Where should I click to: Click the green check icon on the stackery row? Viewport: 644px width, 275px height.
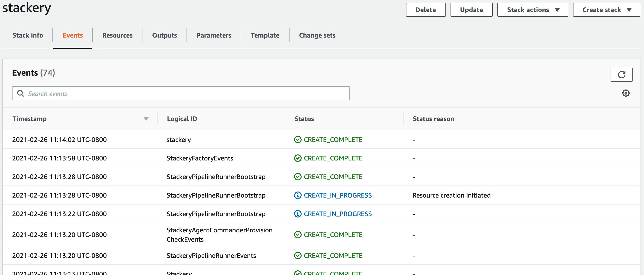tap(297, 139)
